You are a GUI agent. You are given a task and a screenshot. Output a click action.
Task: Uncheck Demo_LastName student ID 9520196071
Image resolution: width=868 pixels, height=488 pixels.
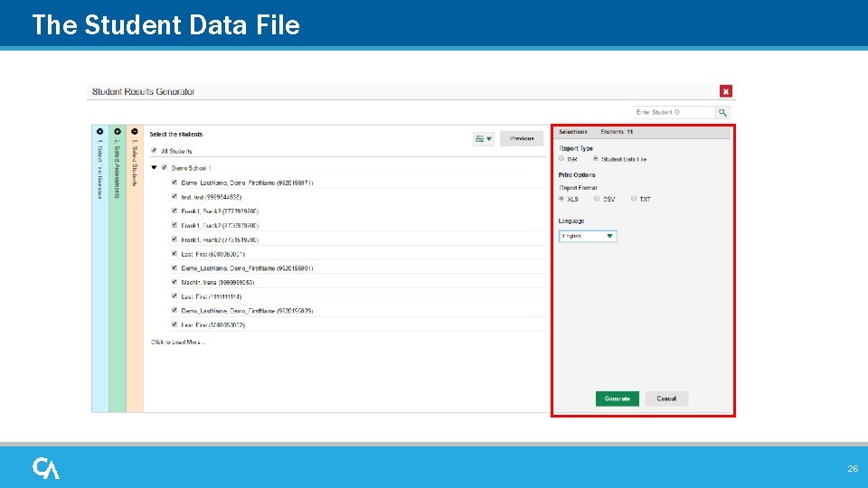175,182
